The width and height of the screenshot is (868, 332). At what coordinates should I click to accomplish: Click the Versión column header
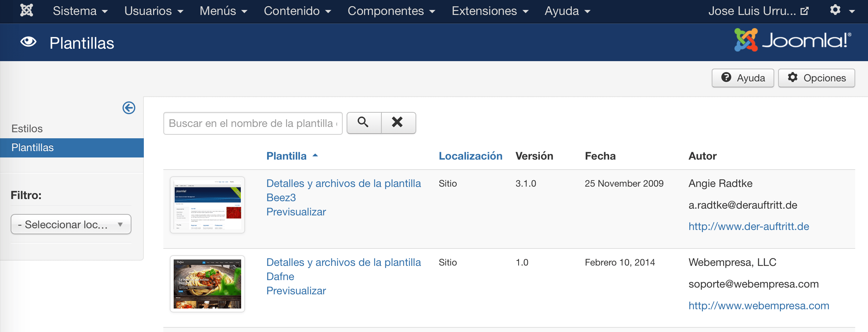[534, 156]
